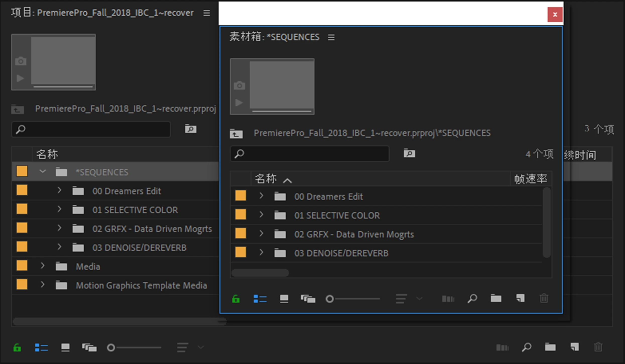625x364 pixels.
Task: Switch the SEQUENCES bin to Icon View
Action: coord(284,299)
